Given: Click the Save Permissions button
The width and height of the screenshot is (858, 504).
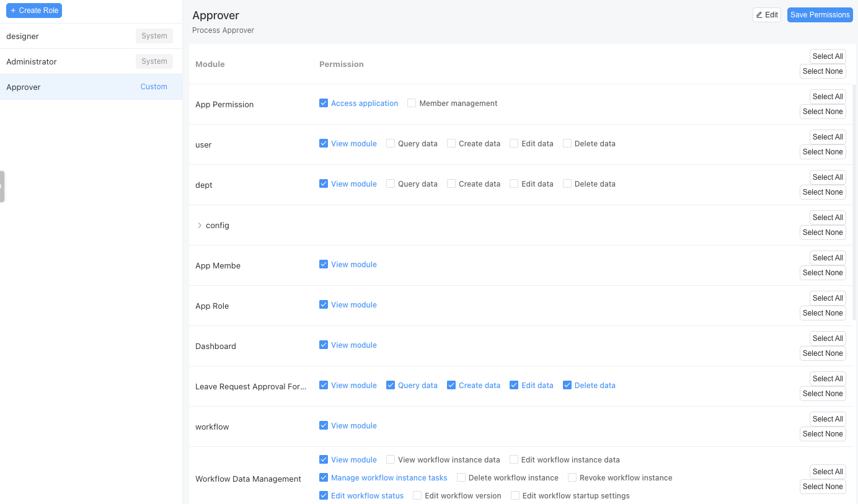Looking at the screenshot, I should click(x=820, y=14).
